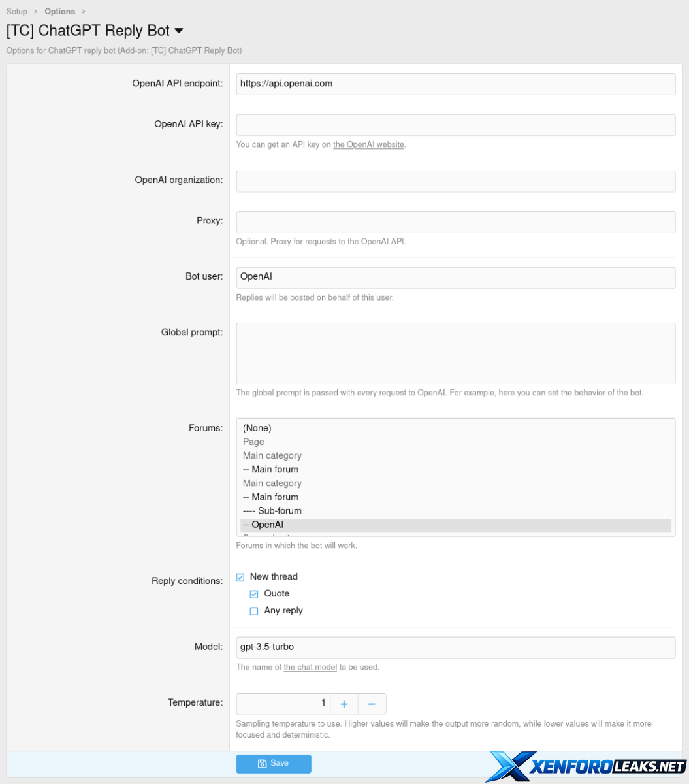Click the Model input field
This screenshot has width=689, height=784.
click(455, 647)
